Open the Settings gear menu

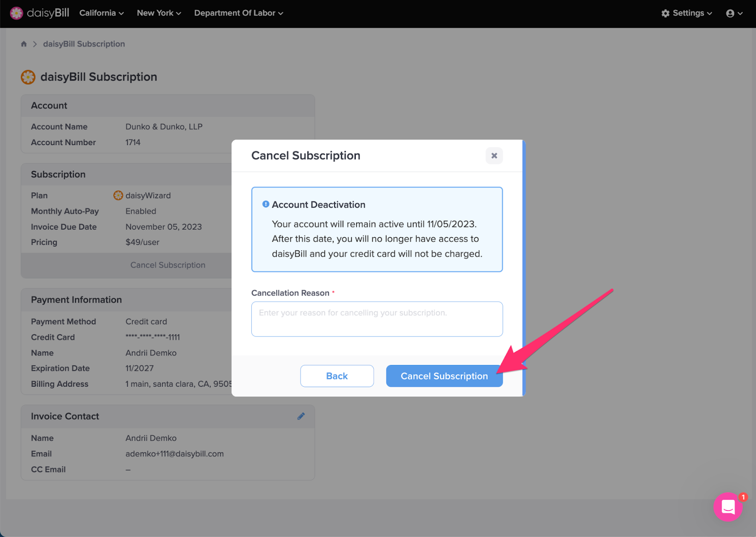tap(687, 13)
